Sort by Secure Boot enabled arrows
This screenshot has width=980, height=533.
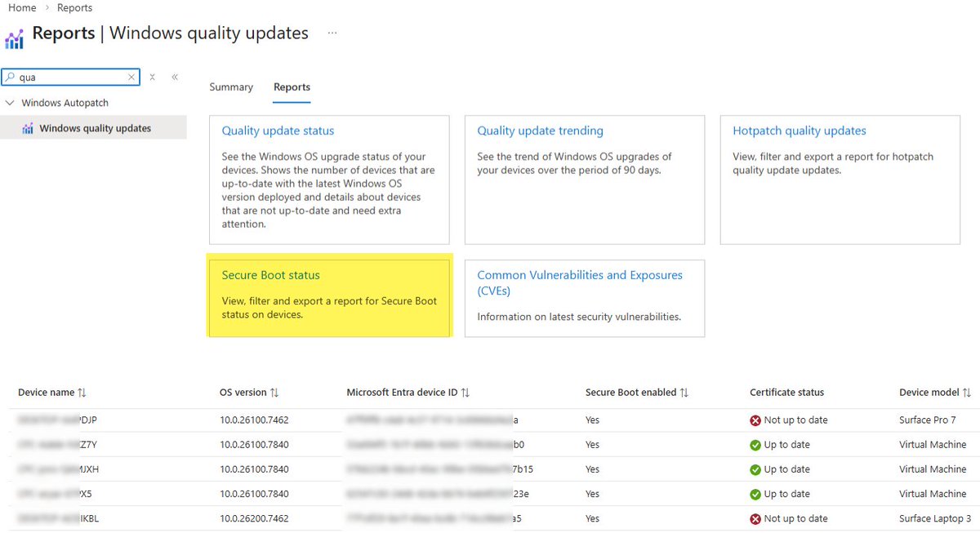(684, 393)
